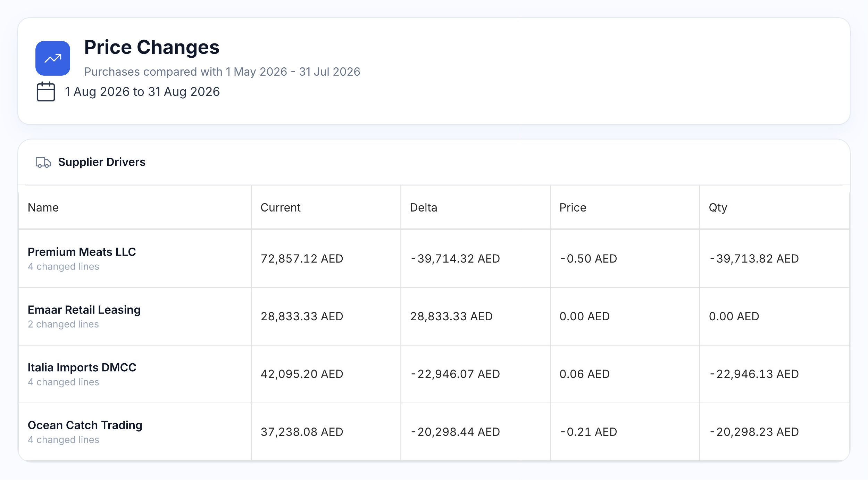Screen dimensions: 868x480
Task: Select current value 37,238.08 AED
Action: (x=302, y=432)
